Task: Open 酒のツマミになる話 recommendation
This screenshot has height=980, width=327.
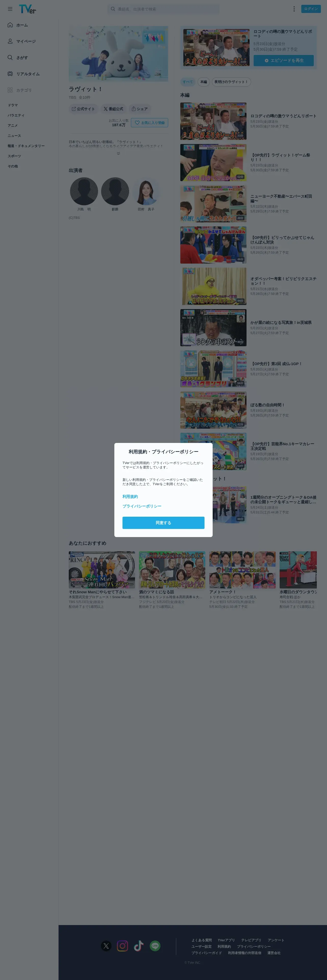Action: [172, 580]
